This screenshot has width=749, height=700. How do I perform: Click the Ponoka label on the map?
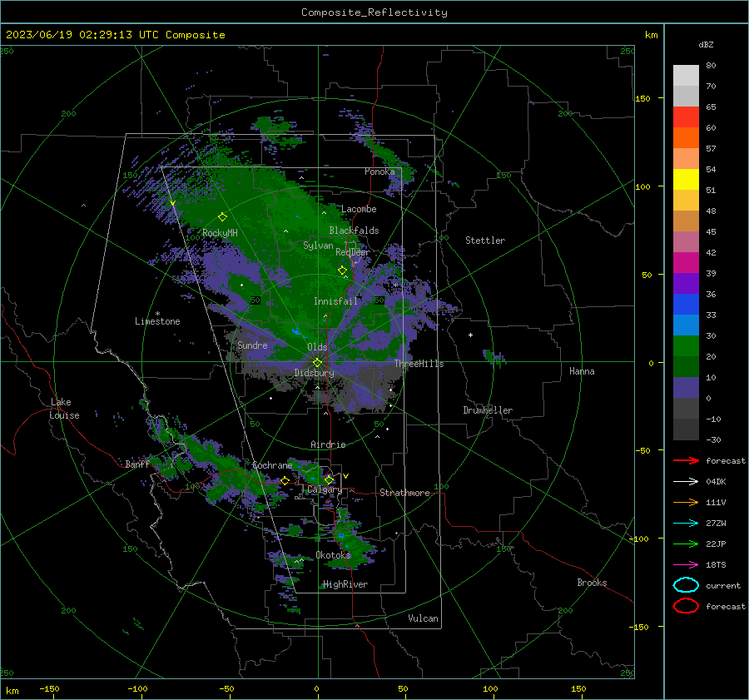coord(379,171)
